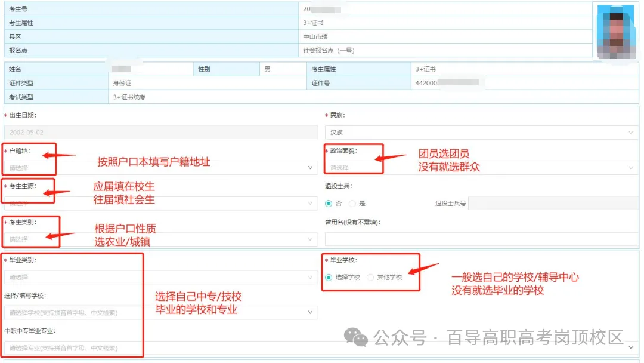Screen dimensions: 644x363
Task: Click the 考生号 row label
Action: tap(18, 8)
